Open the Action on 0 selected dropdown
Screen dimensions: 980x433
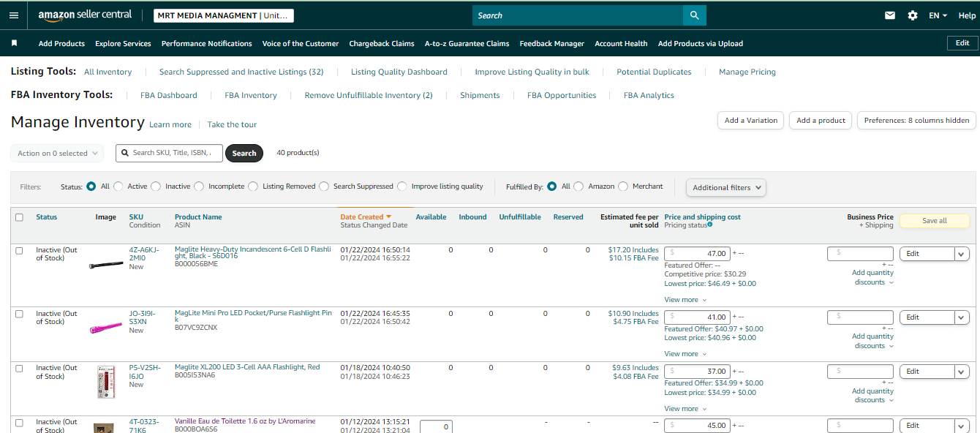(x=56, y=153)
